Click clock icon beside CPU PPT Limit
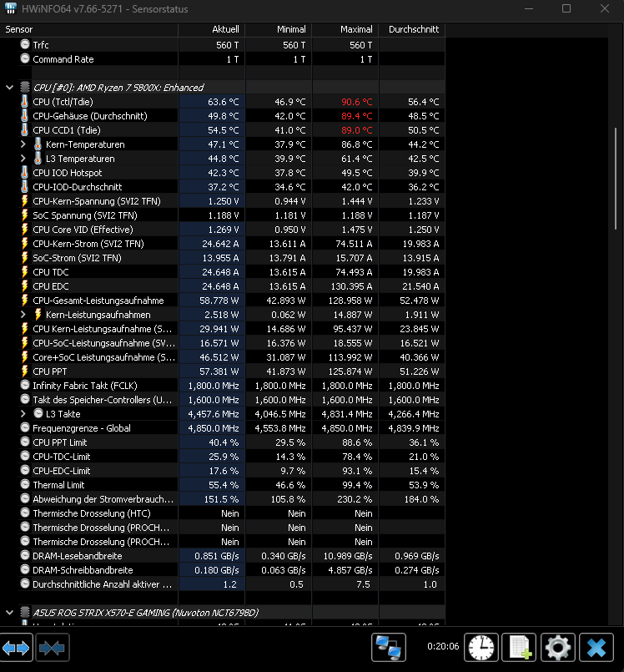The height and width of the screenshot is (672, 624). click(25, 442)
